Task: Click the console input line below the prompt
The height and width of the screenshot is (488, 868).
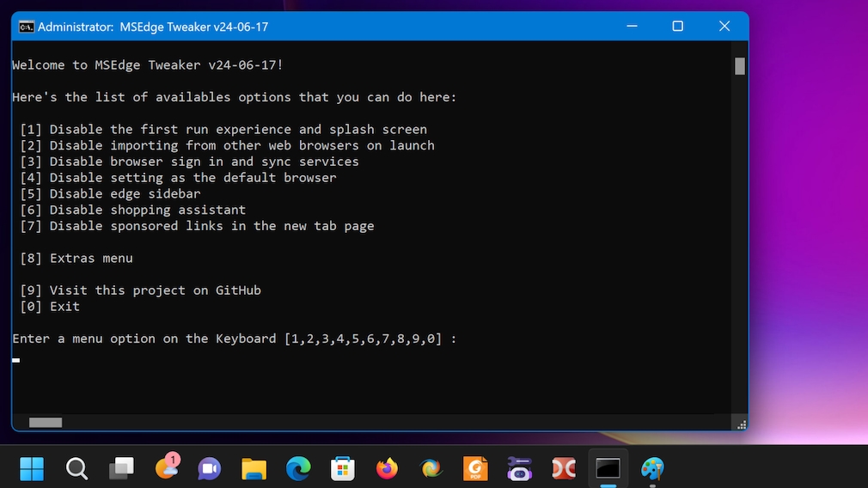Action: click(x=172, y=360)
